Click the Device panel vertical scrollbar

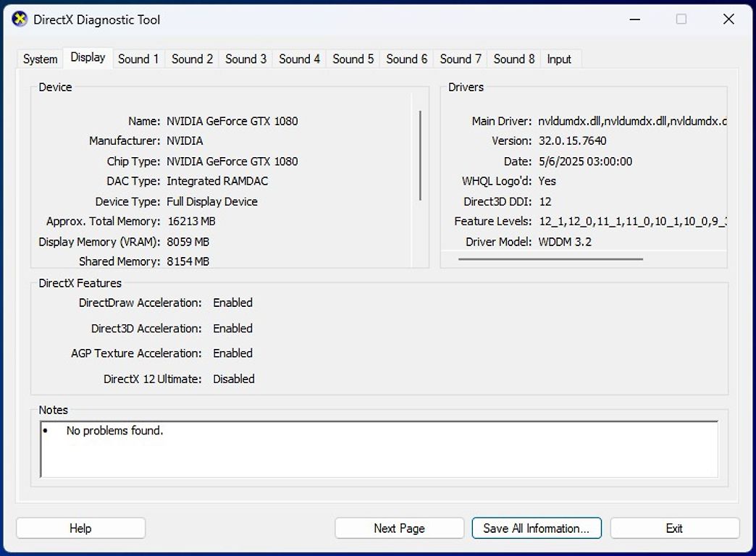coord(421,155)
